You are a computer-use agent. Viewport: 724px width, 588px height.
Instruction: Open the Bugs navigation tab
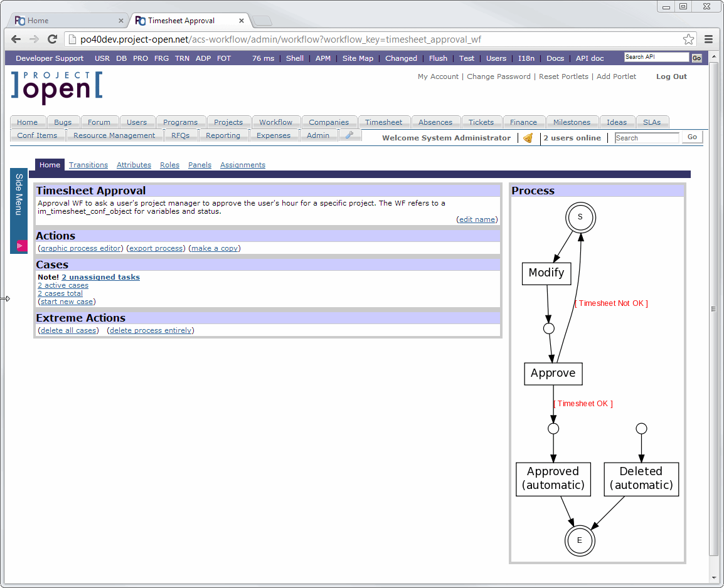click(63, 122)
